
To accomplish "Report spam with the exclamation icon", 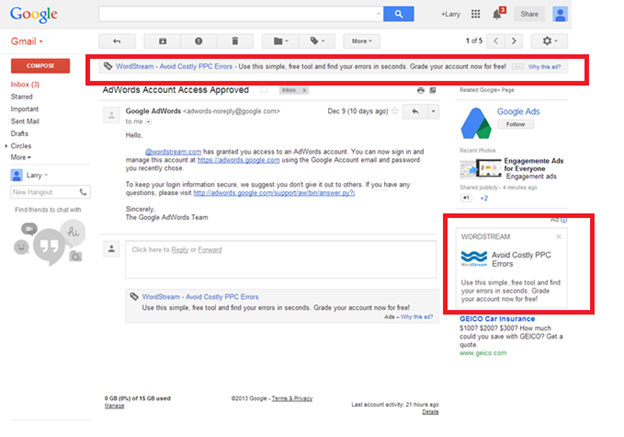I will point(199,41).
